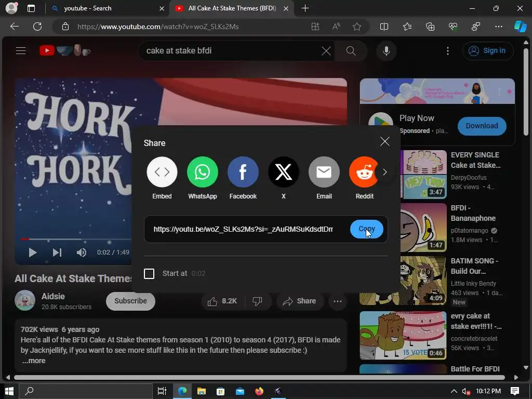Open more actions ellipsis under video

338,301
